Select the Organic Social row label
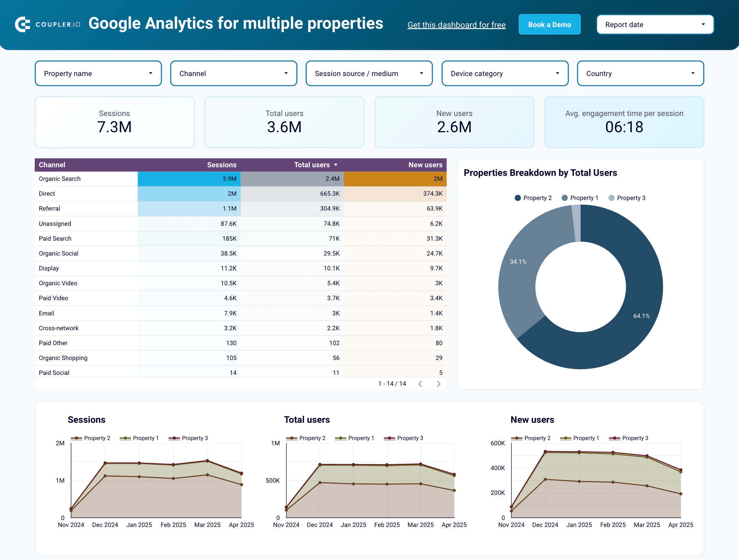Viewport: 739px width, 560px height. pos(59,254)
